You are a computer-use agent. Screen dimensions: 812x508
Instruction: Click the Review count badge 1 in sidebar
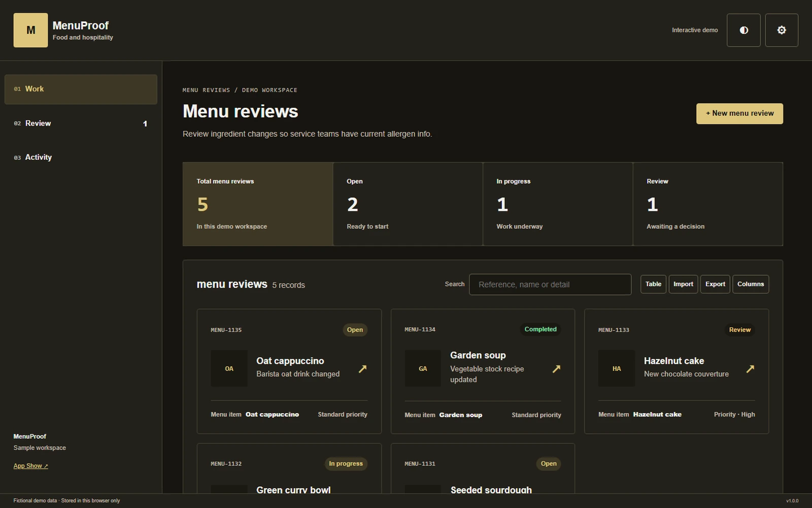(145, 123)
